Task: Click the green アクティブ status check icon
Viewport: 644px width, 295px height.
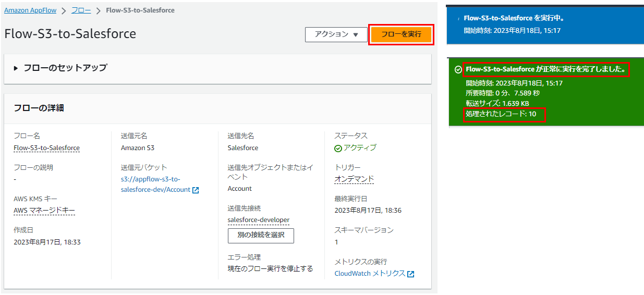Action: (338, 148)
